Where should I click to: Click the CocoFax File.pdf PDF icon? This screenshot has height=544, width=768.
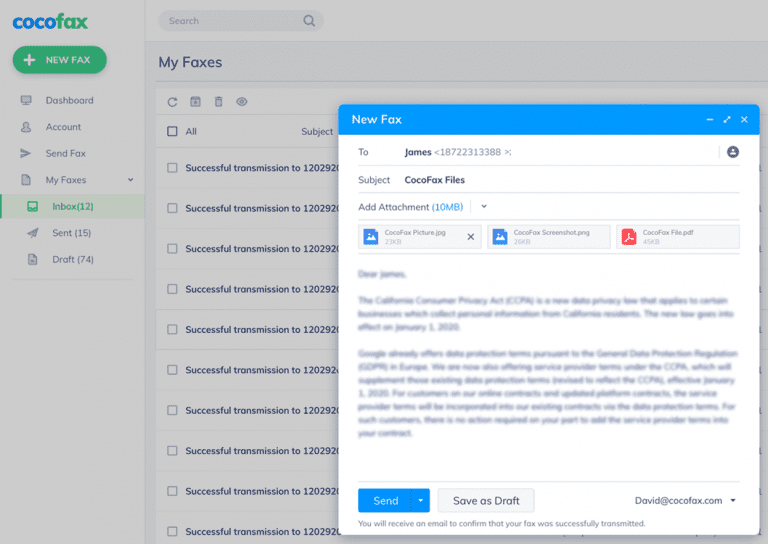[x=629, y=237]
